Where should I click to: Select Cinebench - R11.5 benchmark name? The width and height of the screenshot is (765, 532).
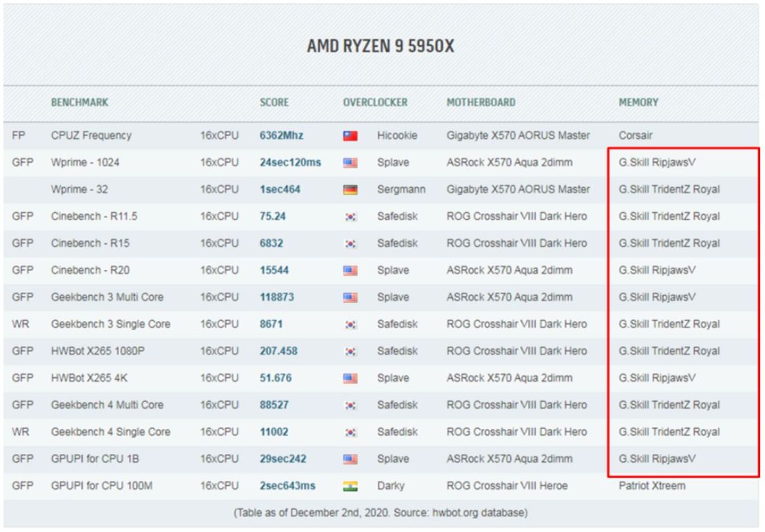pos(94,217)
